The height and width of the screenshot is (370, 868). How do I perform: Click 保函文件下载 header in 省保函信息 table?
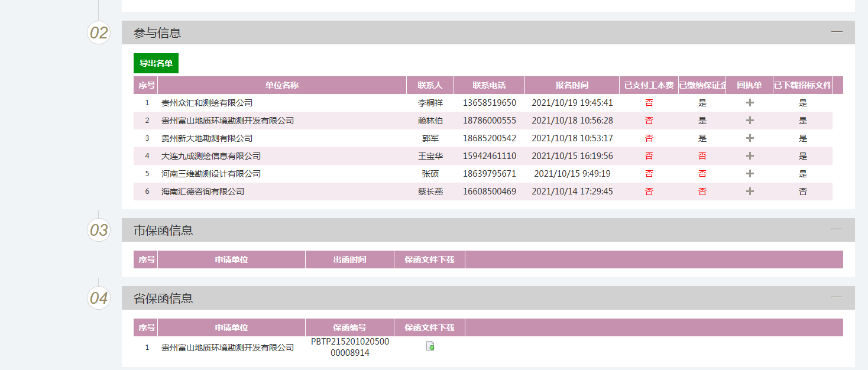[x=429, y=327]
